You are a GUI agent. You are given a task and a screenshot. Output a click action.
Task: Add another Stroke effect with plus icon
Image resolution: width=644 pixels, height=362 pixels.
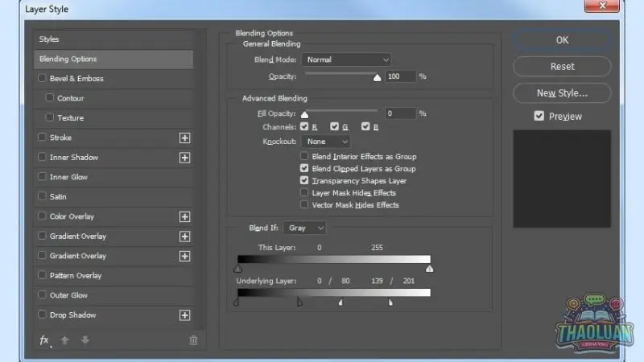185,138
